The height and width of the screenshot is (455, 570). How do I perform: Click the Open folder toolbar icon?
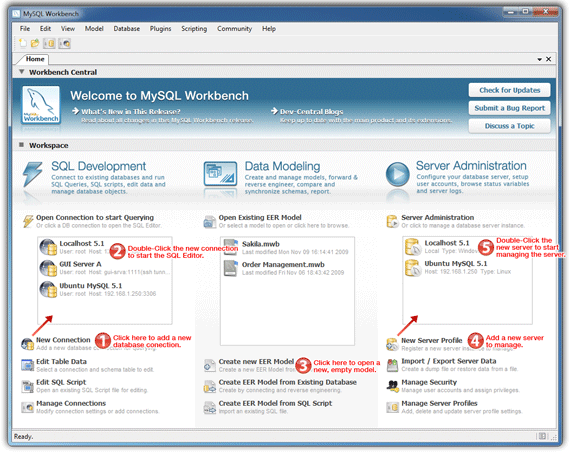pos(35,44)
